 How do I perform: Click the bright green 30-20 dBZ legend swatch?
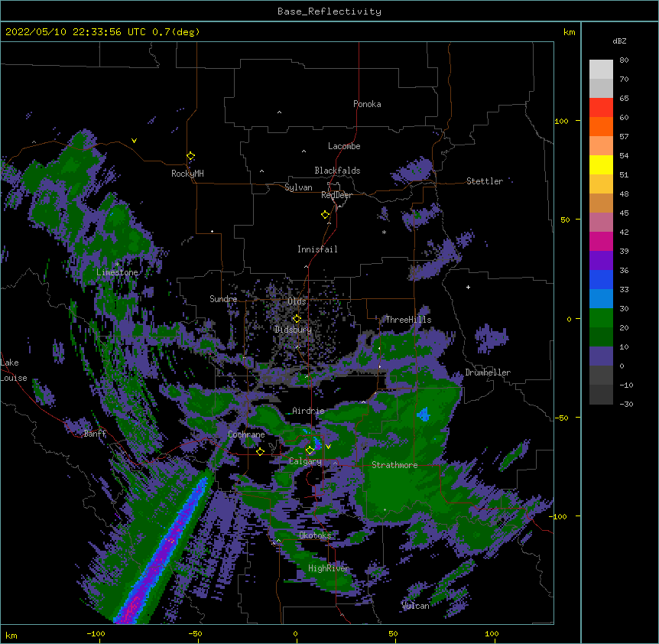pos(601,318)
